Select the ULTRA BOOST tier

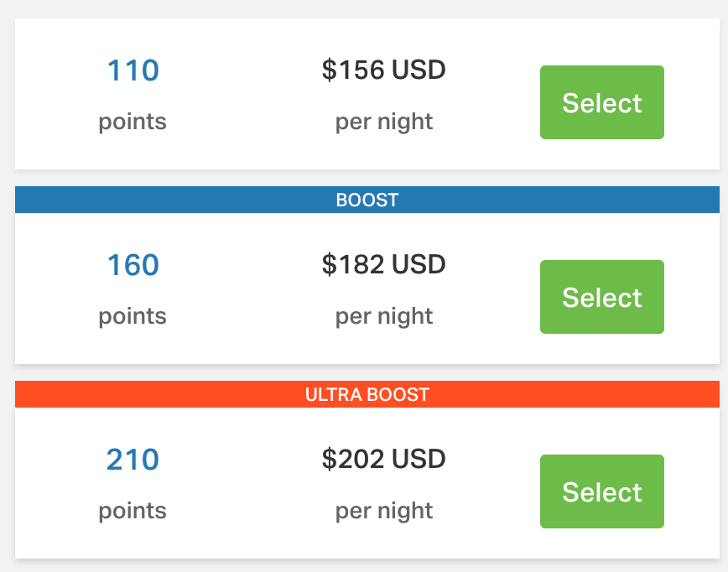click(x=601, y=491)
